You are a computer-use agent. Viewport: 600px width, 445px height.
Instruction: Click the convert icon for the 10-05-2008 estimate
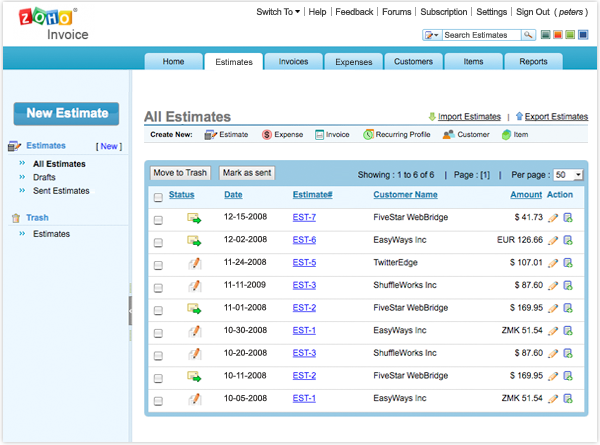[568, 399]
